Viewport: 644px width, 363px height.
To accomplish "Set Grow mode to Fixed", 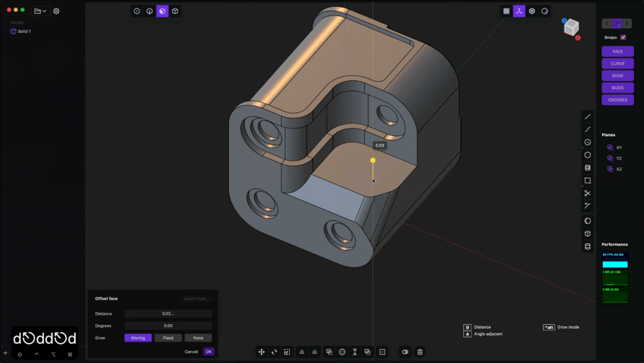I will coord(168,338).
